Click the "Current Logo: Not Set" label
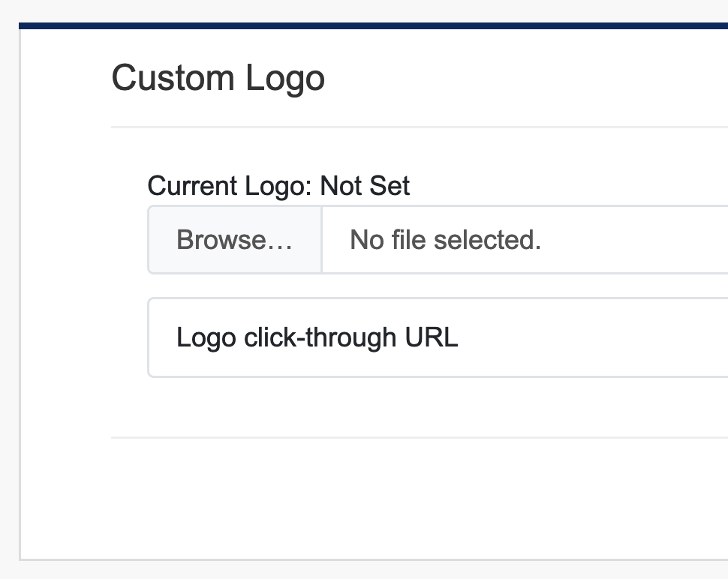This screenshot has height=579, width=728. click(x=278, y=186)
